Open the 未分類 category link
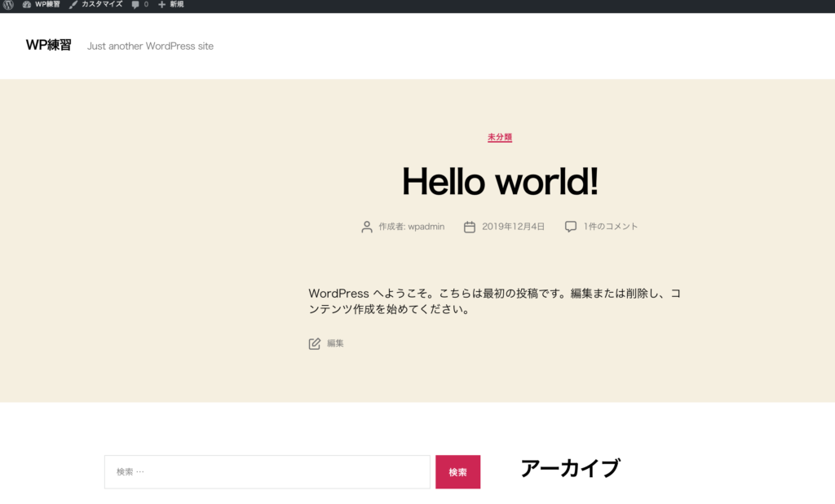This screenshot has height=504, width=835. 500,137
